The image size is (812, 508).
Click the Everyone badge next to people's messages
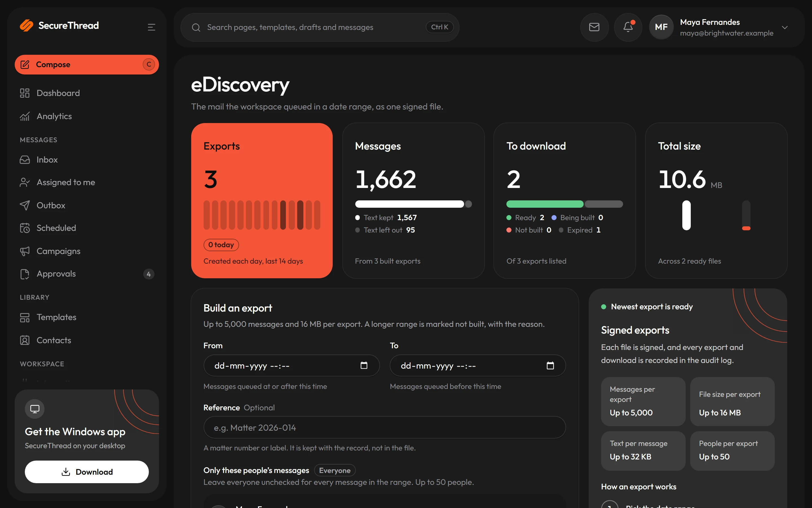pos(335,470)
